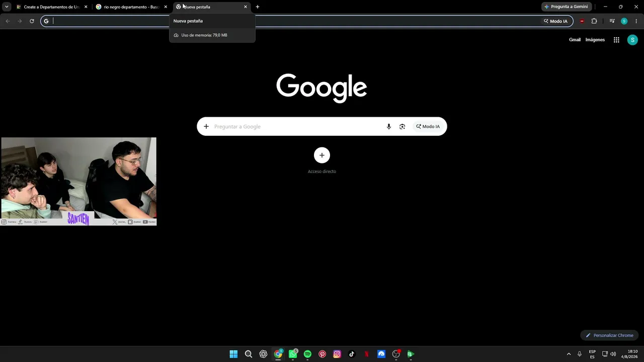The image size is (644, 362).
Task: Open Spotify from the taskbar
Action: 307,354
